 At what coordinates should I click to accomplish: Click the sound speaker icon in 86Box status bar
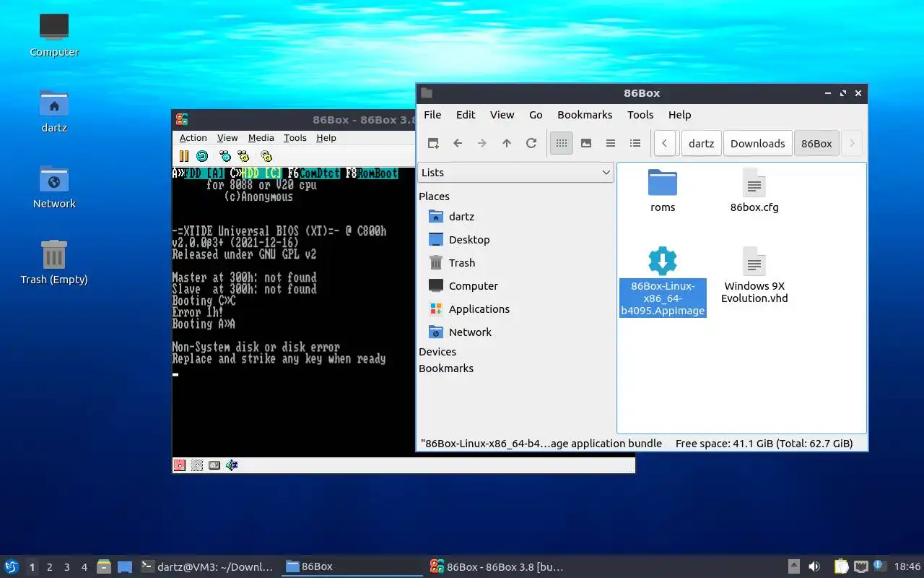pyautogui.click(x=232, y=465)
